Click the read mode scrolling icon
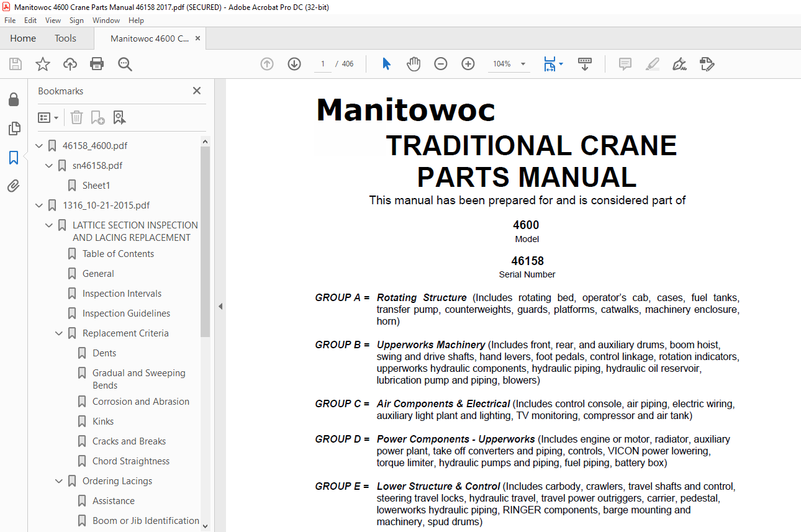 tap(584, 64)
